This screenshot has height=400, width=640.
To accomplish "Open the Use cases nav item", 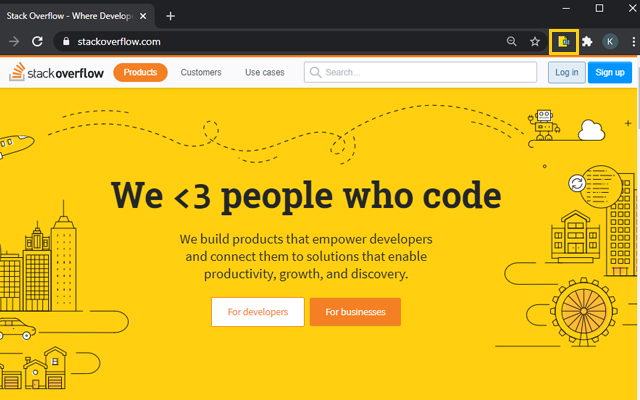I will pyautogui.click(x=265, y=72).
